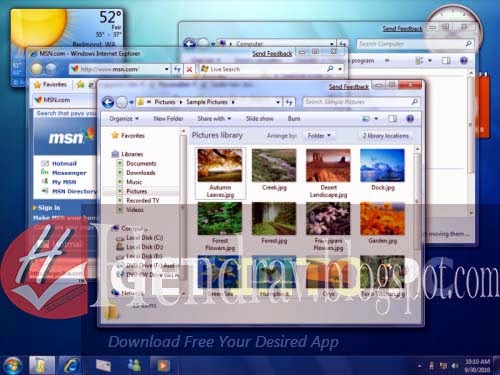Click Slide show in toolbar
500x375 pixels.
259,119
